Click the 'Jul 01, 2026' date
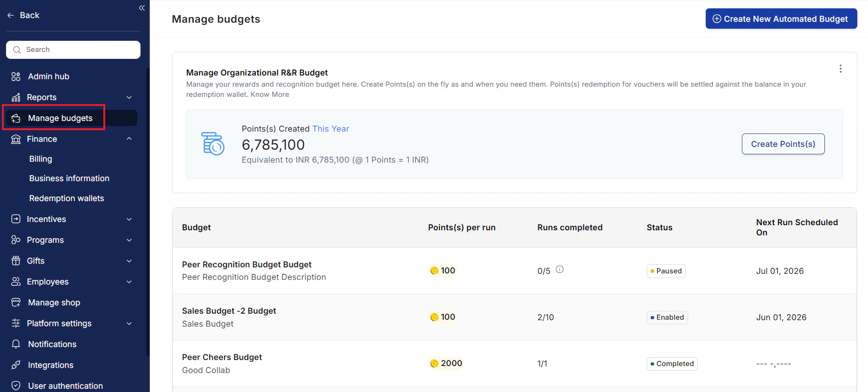 pos(780,271)
